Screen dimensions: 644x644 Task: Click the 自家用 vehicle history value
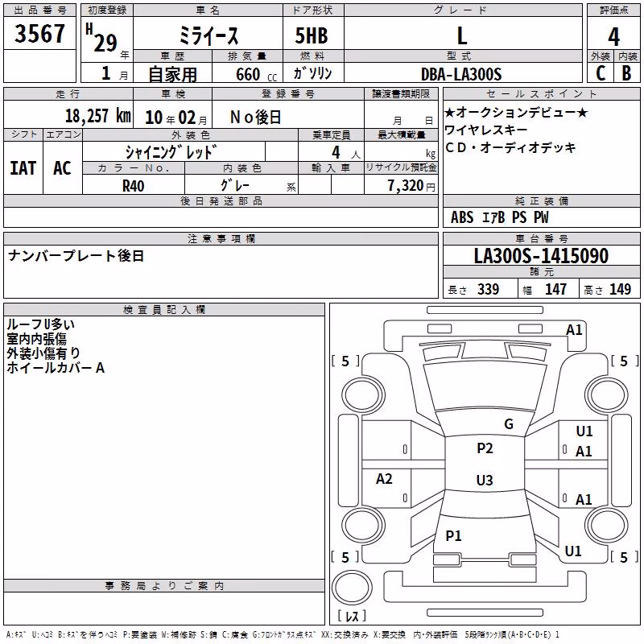click(x=172, y=74)
